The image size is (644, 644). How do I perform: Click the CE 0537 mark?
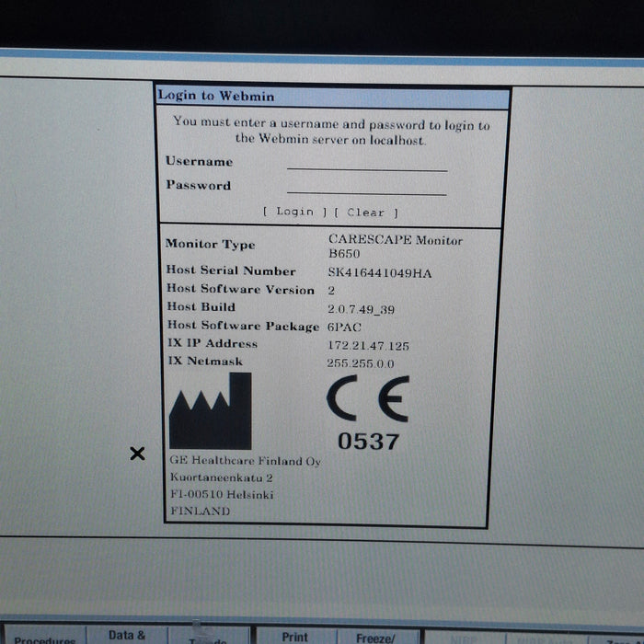[368, 412]
